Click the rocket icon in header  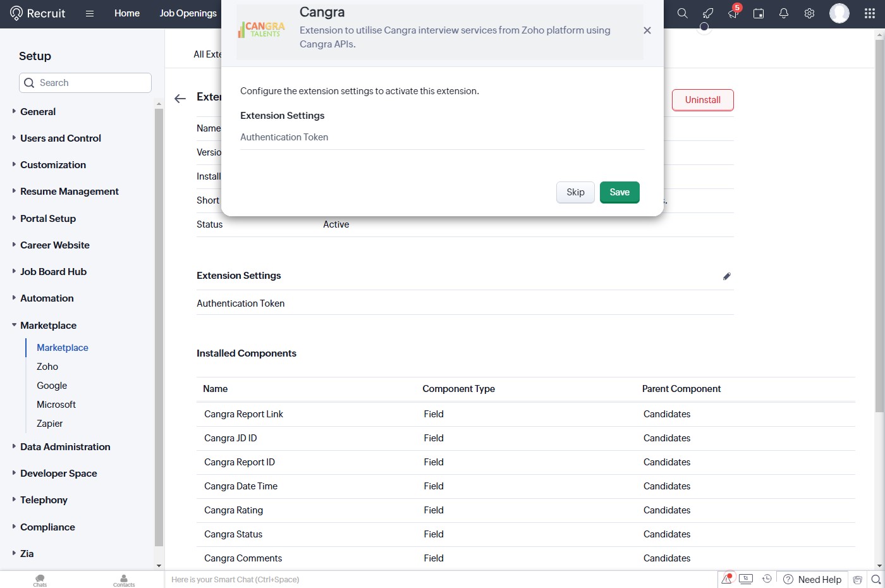[x=708, y=13]
